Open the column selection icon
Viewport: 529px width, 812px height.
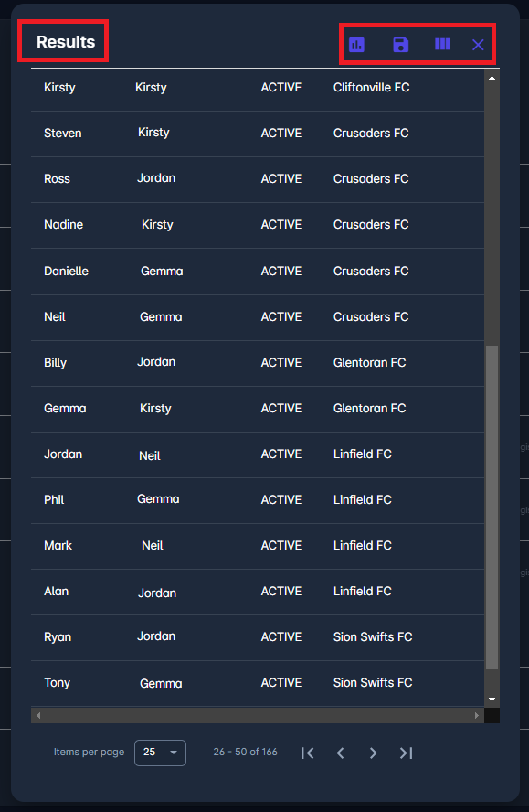coord(442,44)
